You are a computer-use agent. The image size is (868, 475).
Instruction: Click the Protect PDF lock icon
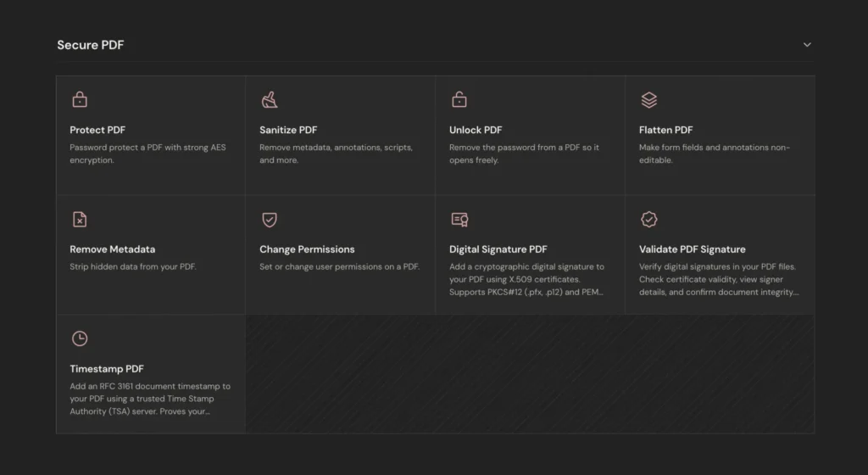(80, 99)
